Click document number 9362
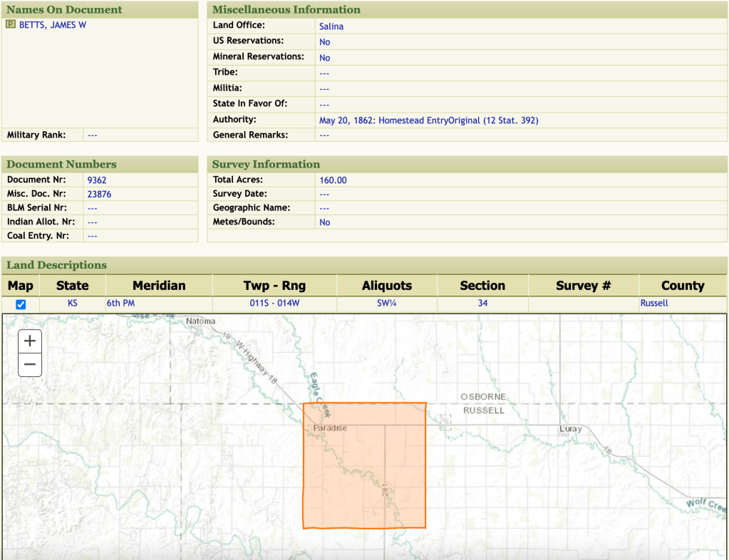 pyautogui.click(x=97, y=180)
